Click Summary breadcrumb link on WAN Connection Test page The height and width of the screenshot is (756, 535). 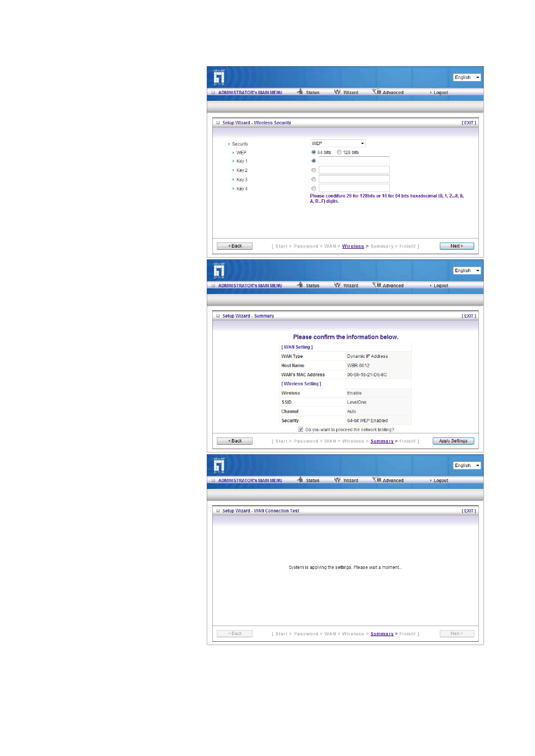[x=382, y=634]
